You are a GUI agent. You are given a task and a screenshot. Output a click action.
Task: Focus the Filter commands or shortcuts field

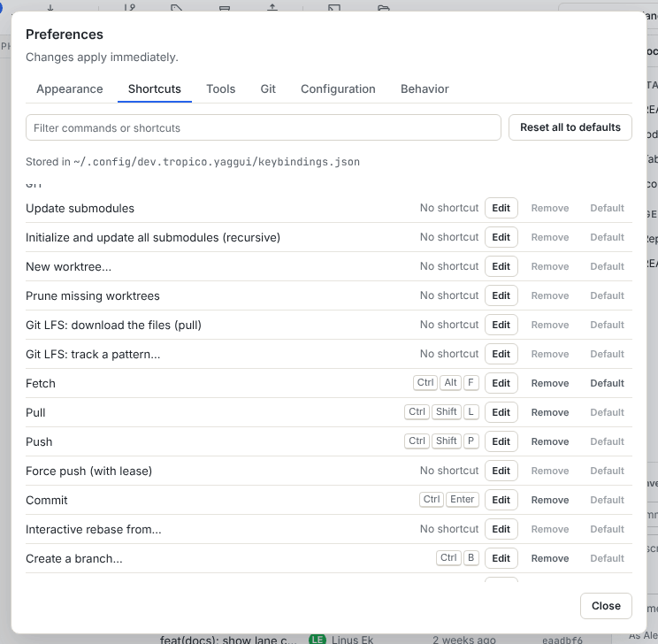coord(264,127)
